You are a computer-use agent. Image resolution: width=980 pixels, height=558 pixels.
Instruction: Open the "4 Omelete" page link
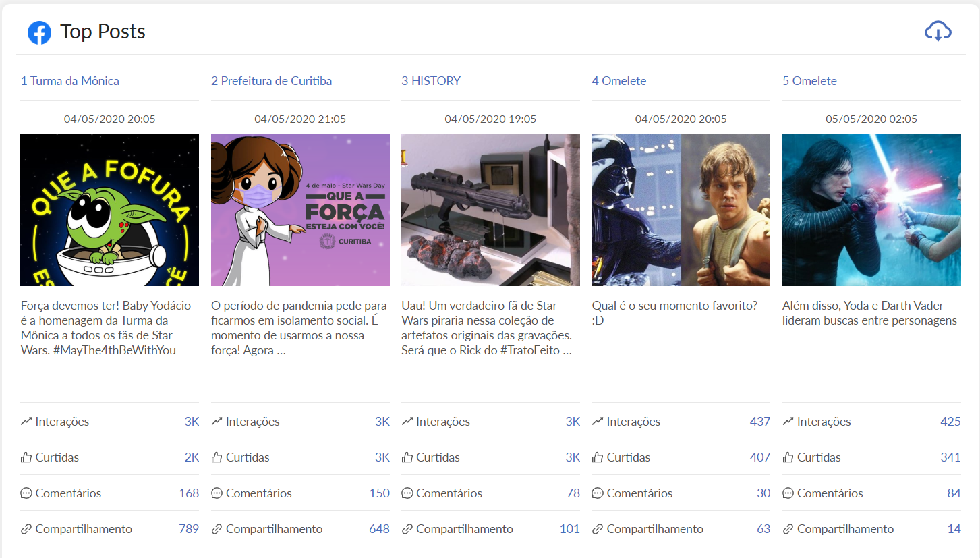(618, 81)
